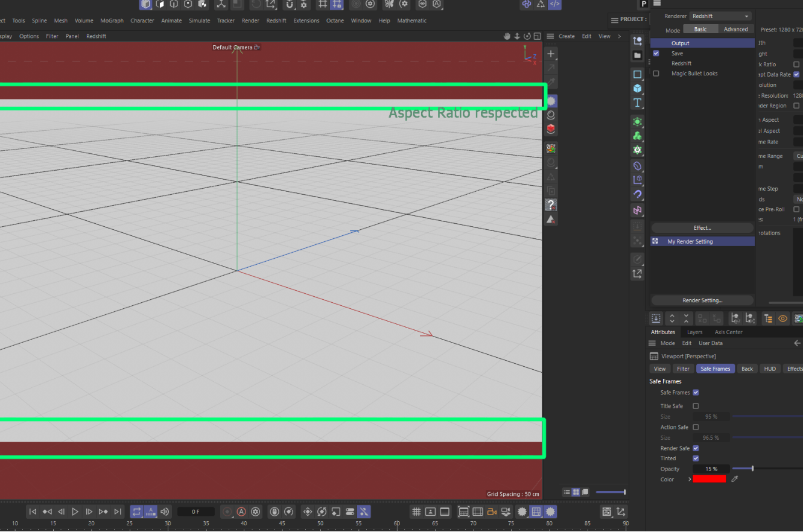
Task: Open the Attributes panel hamburger menu
Action: point(652,343)
